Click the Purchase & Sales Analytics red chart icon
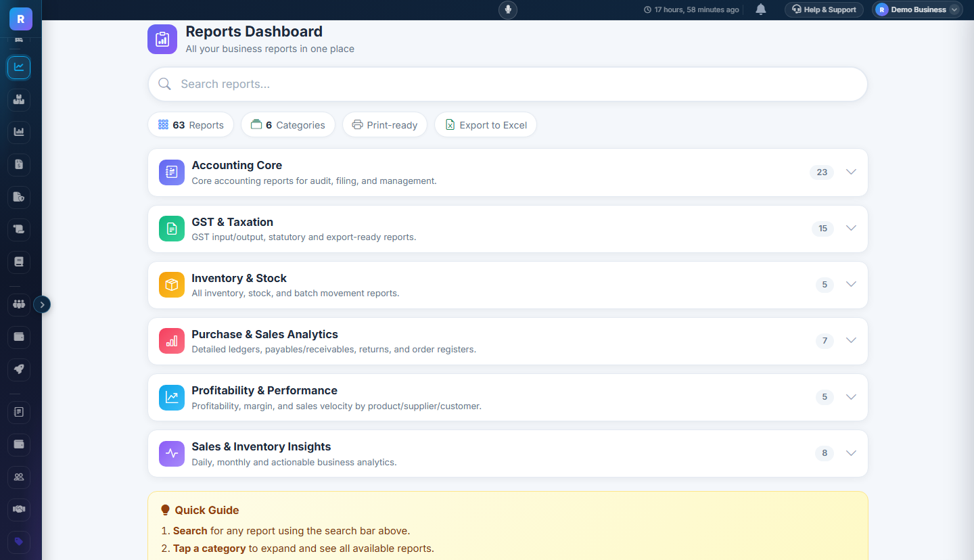974x560 pixels. 172,341
